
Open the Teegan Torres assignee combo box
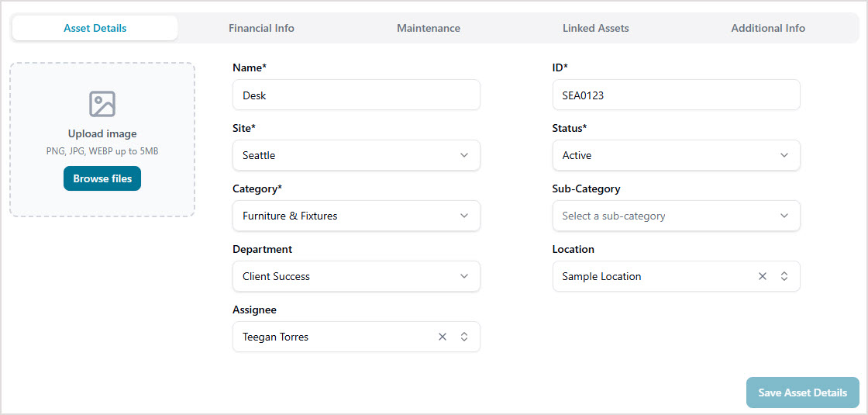tap(356, 337)
